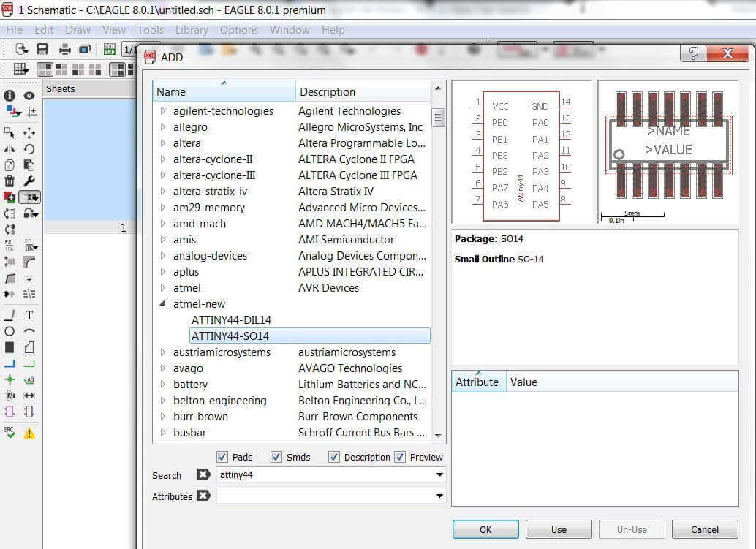Select the Paste tool
Viewport: 756px width, 549px height.
[x=29, y=164]
